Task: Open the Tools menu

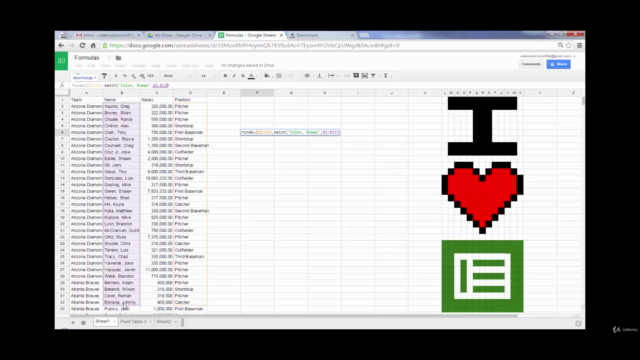Action: pyautogui.click(x=171, y=66)
